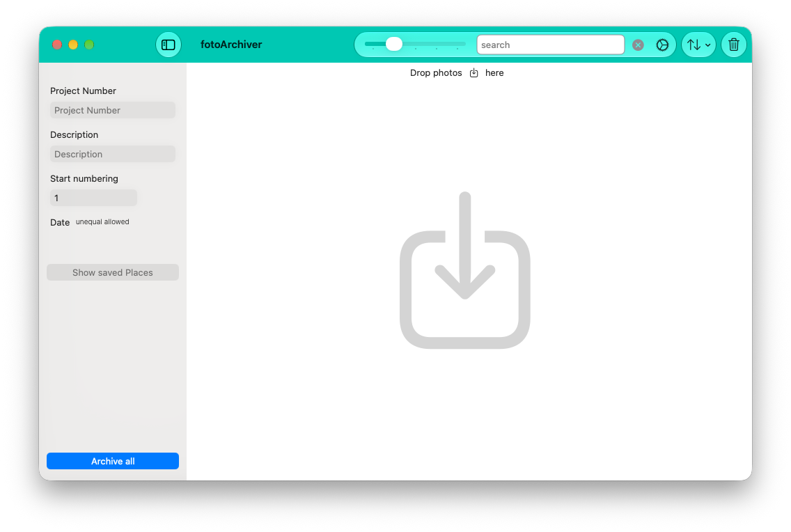Screen dimensions: 791x532
Task: Click the "Project Number" label above the field
Action: point(84,91)
